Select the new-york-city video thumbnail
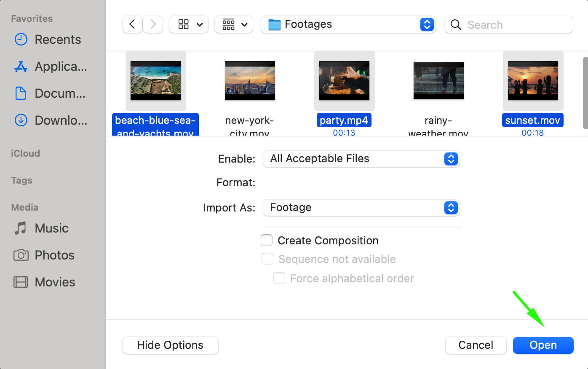The image size is (588, 369). point(250,80)
